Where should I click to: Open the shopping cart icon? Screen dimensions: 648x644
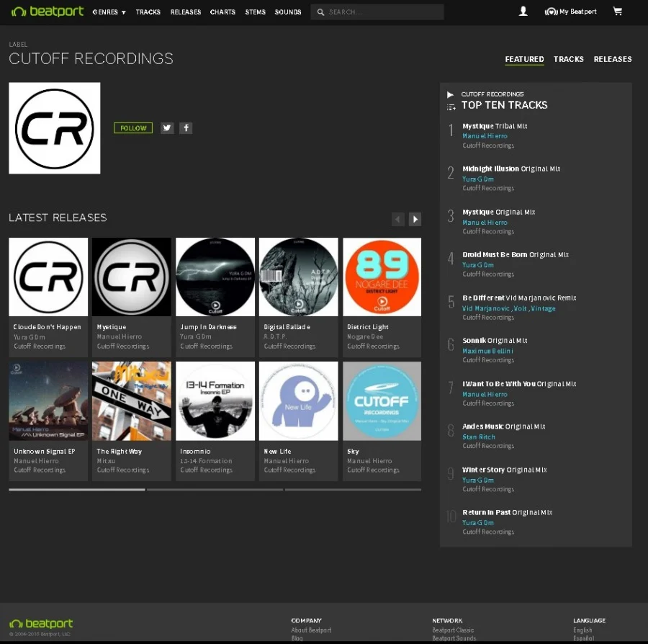617,12
